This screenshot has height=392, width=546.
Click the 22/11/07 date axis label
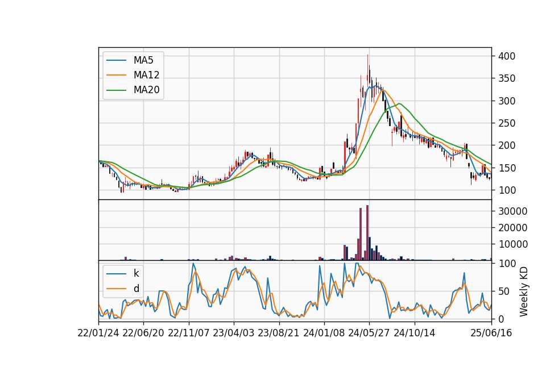189,333
